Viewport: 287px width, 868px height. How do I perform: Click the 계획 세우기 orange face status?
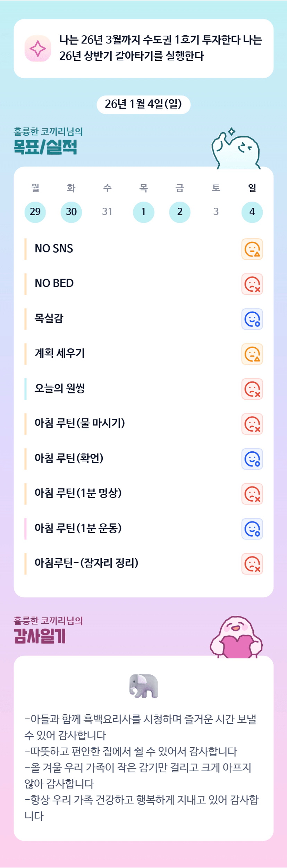pyautogui.click(x=252, y=354)
